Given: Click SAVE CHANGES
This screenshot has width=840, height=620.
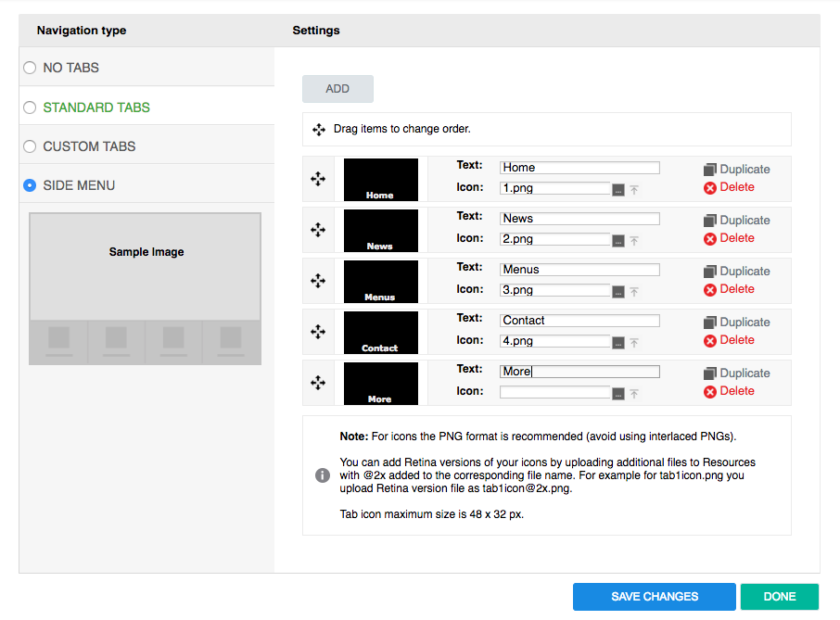Looking at the screenshot, I should click(x=655, y=597).
